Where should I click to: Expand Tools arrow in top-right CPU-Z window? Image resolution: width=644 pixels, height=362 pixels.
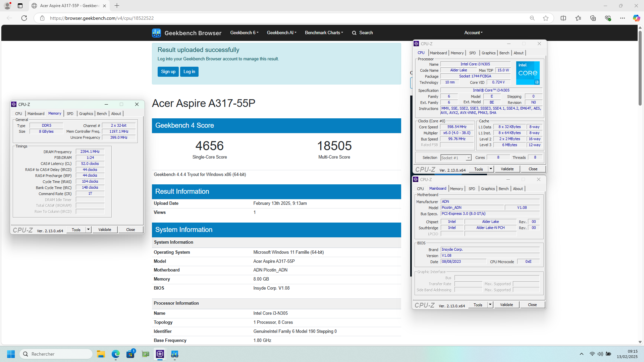(x=491, y=169)
